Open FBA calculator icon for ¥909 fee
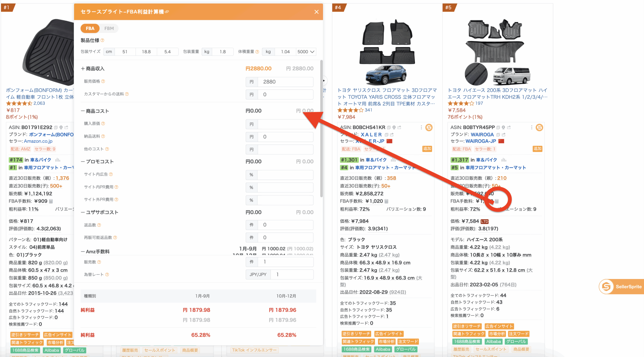 pyautogui.click(x=51, y=201)
